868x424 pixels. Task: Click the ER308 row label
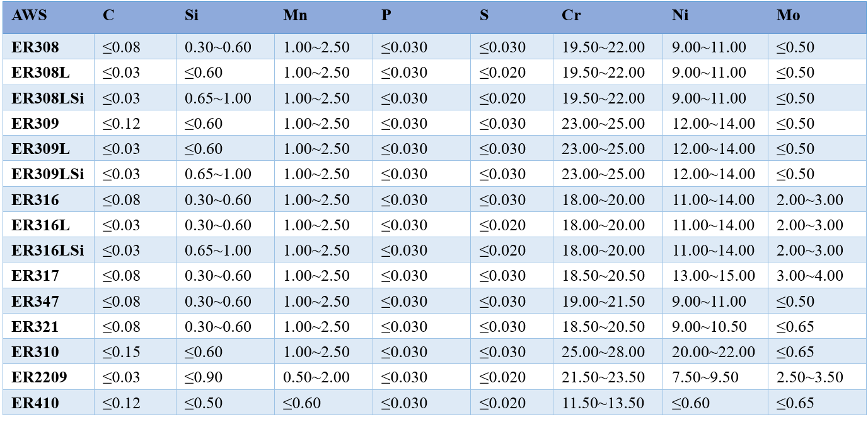click(x=35, y=47)
